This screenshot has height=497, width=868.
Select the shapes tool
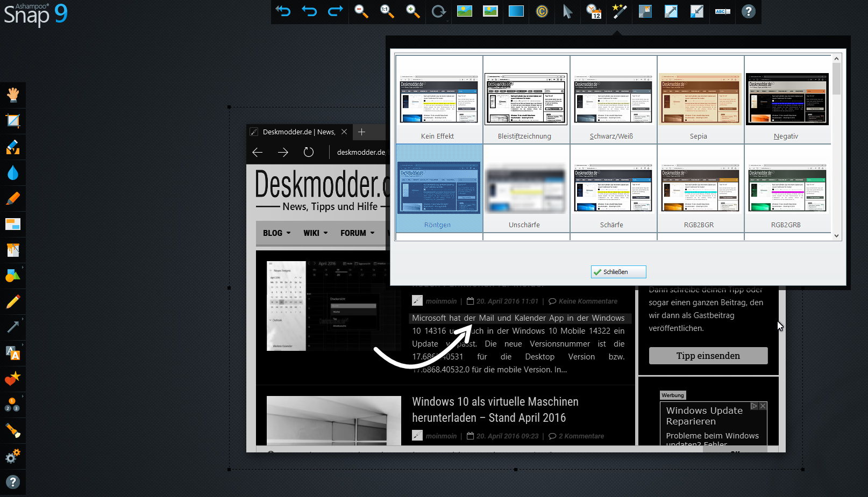[13, 276]
